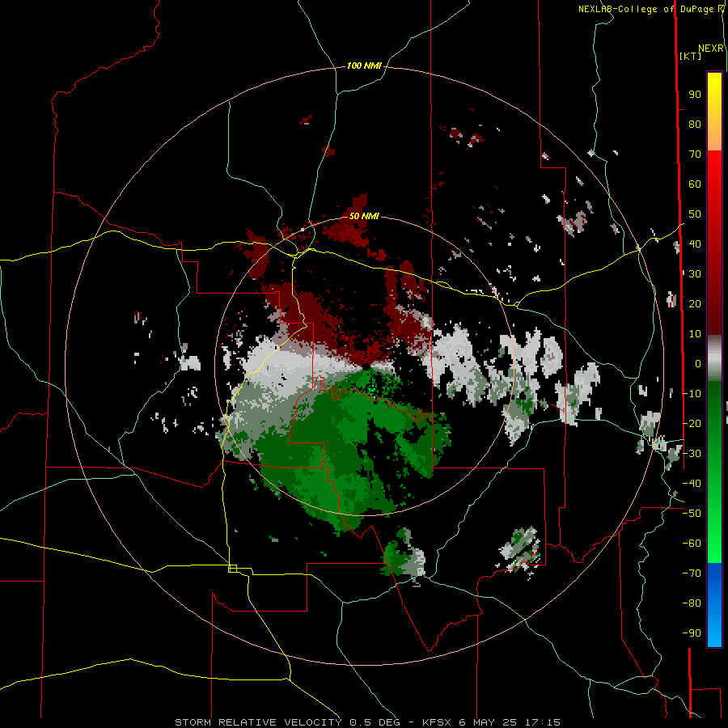This screenshot has height=728, width=728.
Task: Click the gray zero-velocity segment of color bar
Action: [x=714, y=358]
